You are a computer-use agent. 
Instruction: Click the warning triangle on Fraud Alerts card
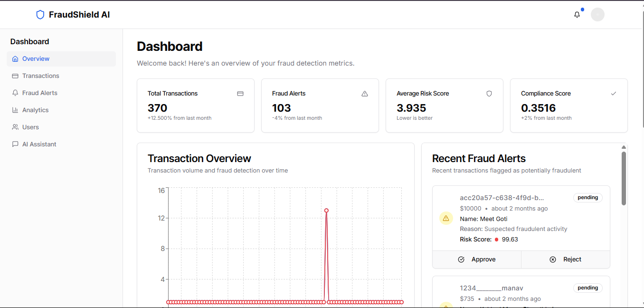(365, 94)
